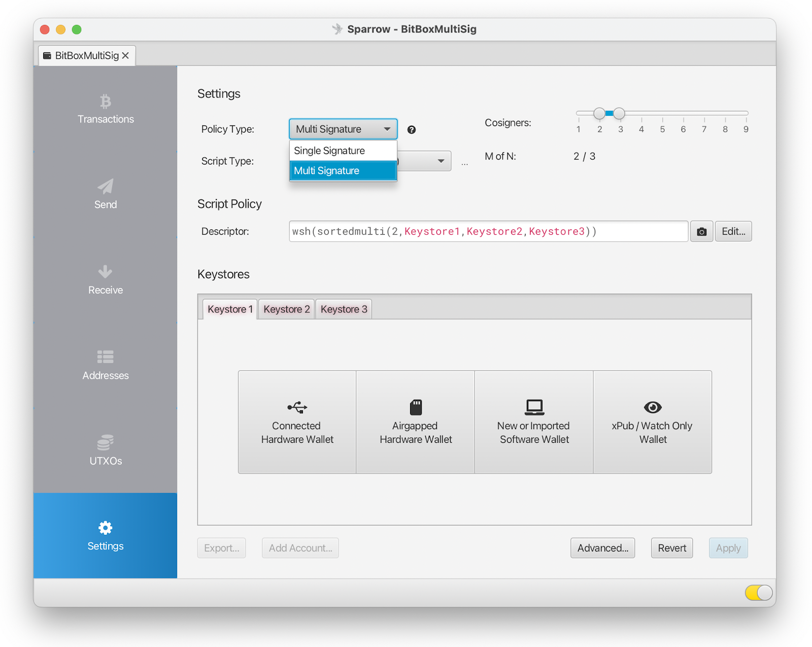Open the Receive sidebar section
The image size is (812, 647).
click(106, 279)
